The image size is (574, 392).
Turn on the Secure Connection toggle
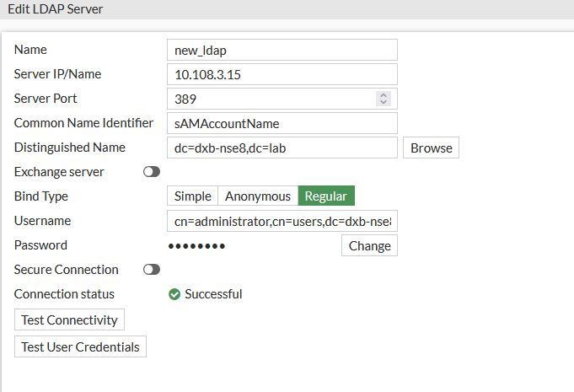(x=152, y=270)
